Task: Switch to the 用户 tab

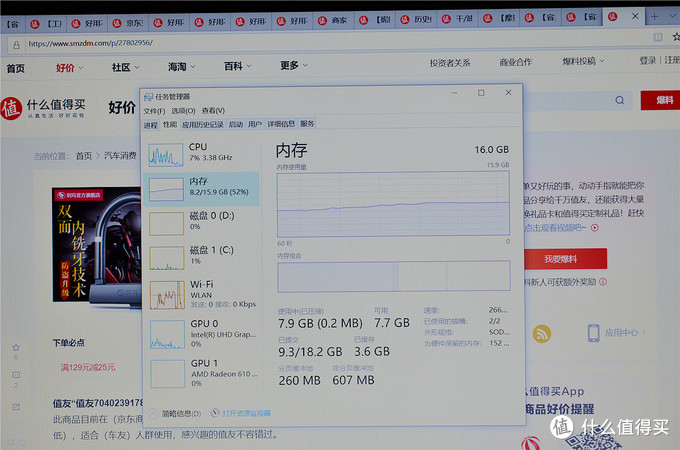Action: point(255,124)
